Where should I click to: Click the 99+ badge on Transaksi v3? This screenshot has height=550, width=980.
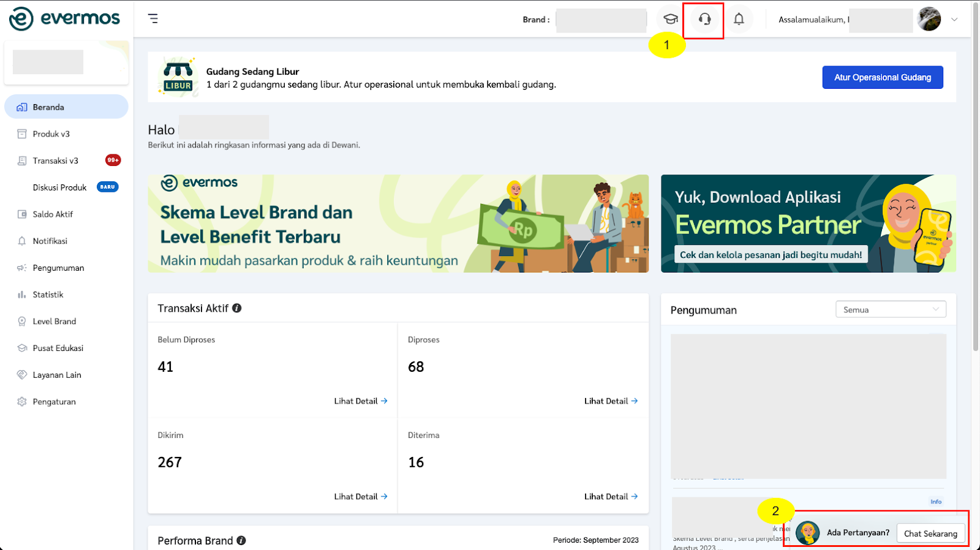(x=113, y=160)
